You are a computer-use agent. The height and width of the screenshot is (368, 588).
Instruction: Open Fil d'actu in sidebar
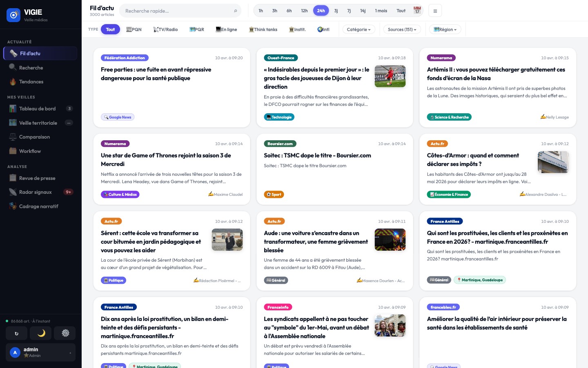pyautogui.click(x=40, y=54)
